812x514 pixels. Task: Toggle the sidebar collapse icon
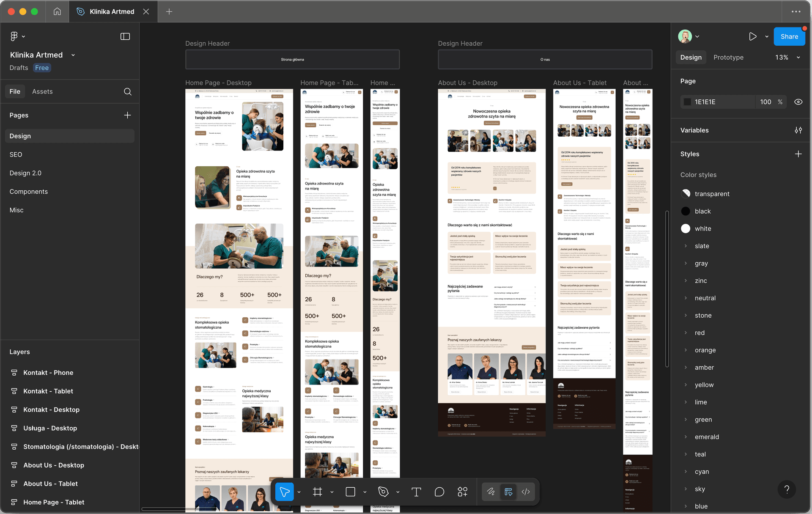[125, 36]
